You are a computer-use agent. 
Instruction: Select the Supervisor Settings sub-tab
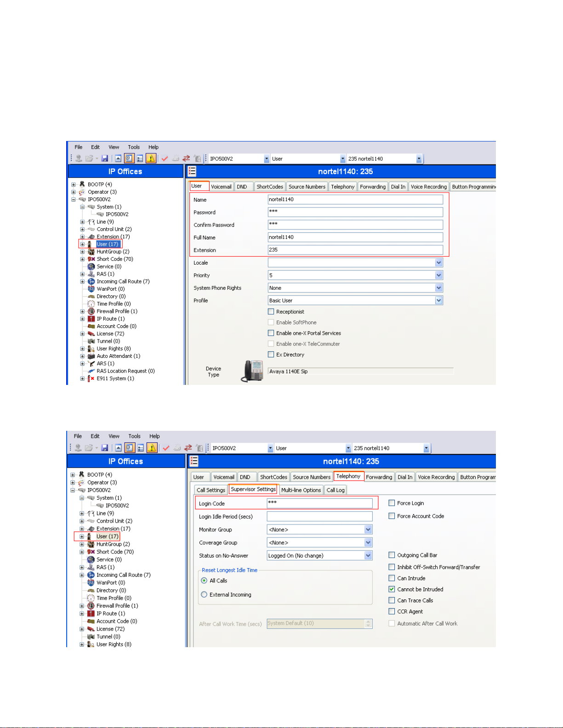tap(253, 490)
